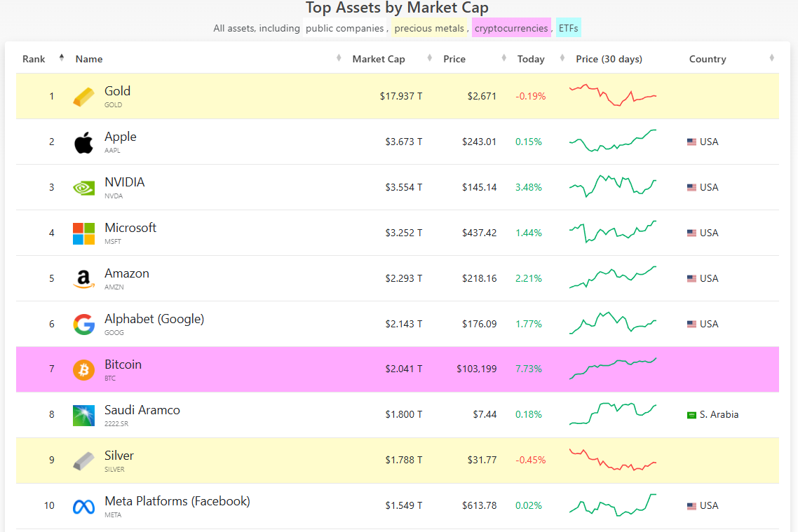Sort table using Name column arrows
This screenshot has width=798, height=532.
pos(339,58)
